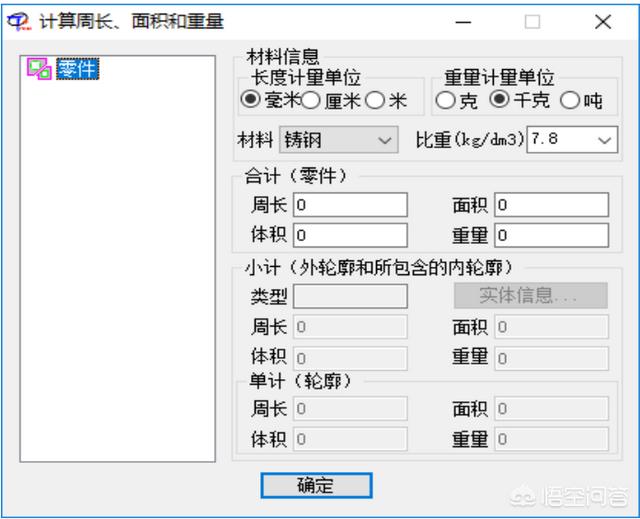The width and height of the screenshot is (640, 519).
Task: Click the 实体信息... button
Action: coord(531,295)
